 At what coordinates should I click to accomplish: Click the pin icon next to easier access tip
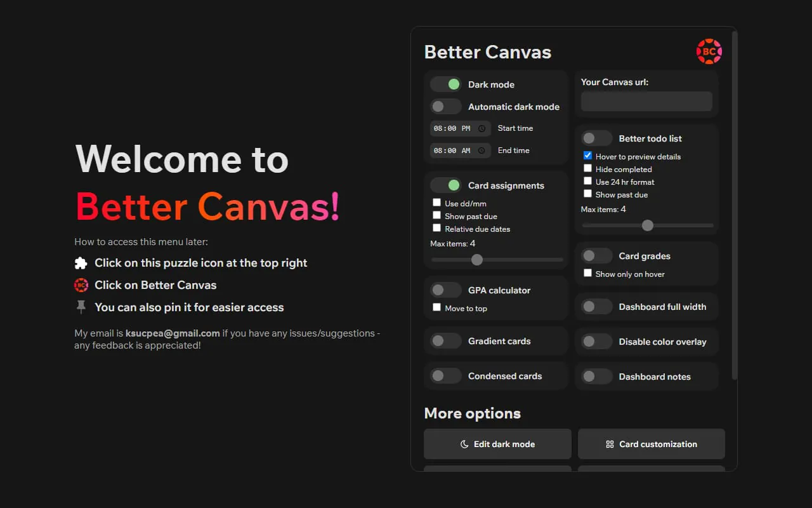[x=81, y=307]
